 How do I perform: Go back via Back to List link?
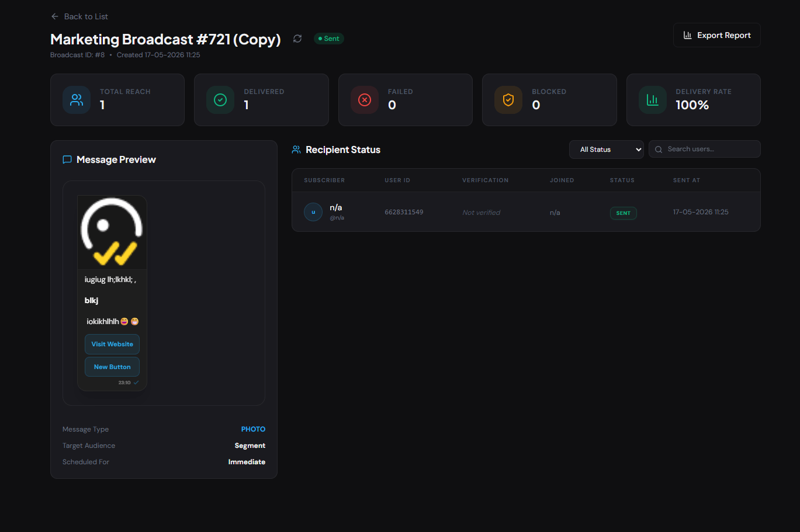coord(79,16)
